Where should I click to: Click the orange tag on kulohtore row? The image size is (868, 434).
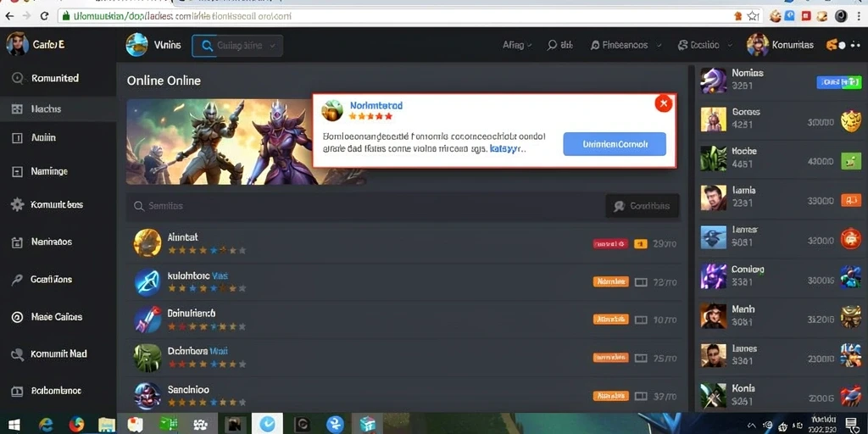tap(610, 281)
